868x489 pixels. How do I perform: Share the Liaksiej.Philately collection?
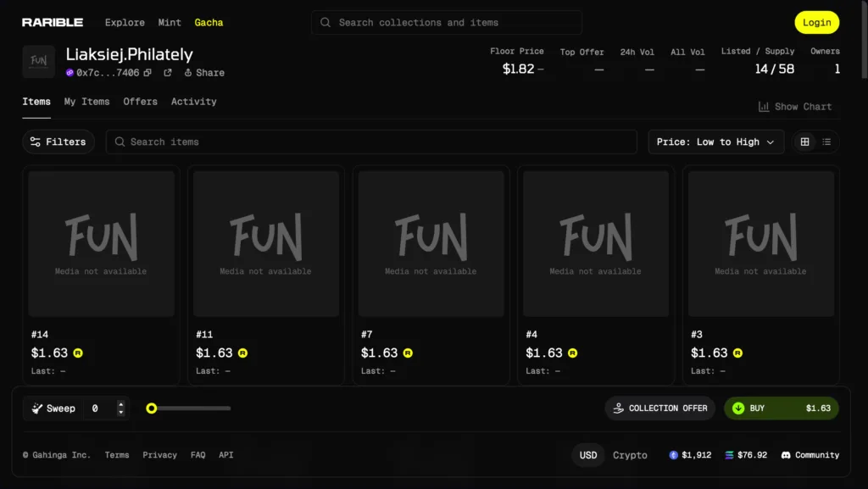point(204,73)
